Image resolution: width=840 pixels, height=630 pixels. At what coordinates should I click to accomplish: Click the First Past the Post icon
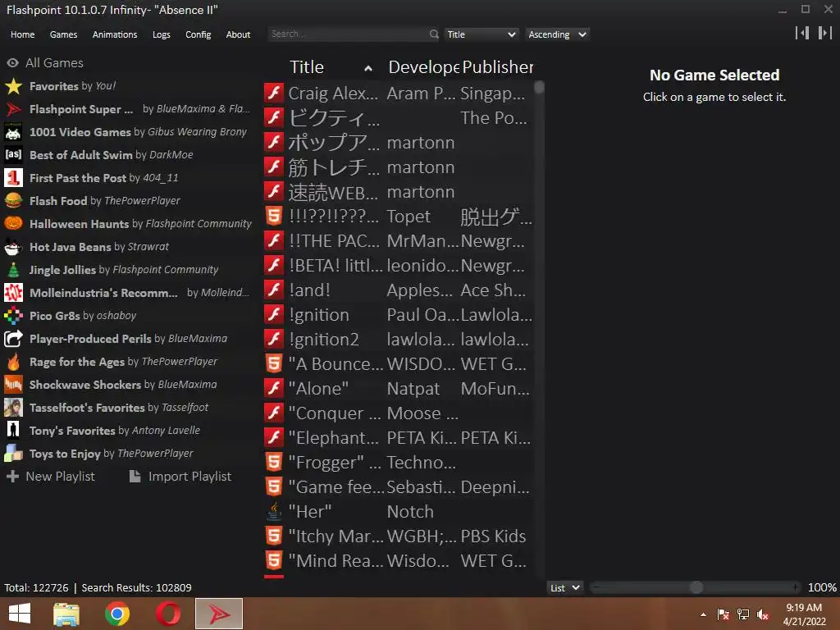coord(13,178)
